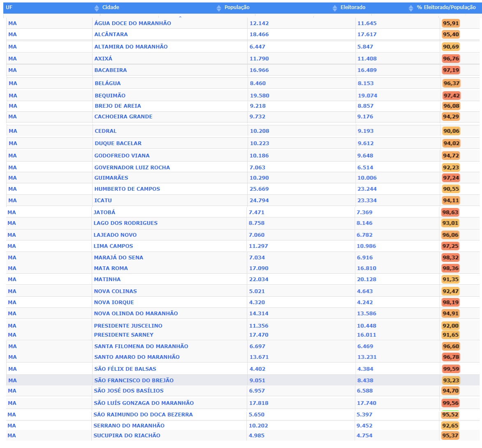Click the GOVERNADOR LUIZ ROCHA city name
The image size is (482, 448).
(132, 168)
